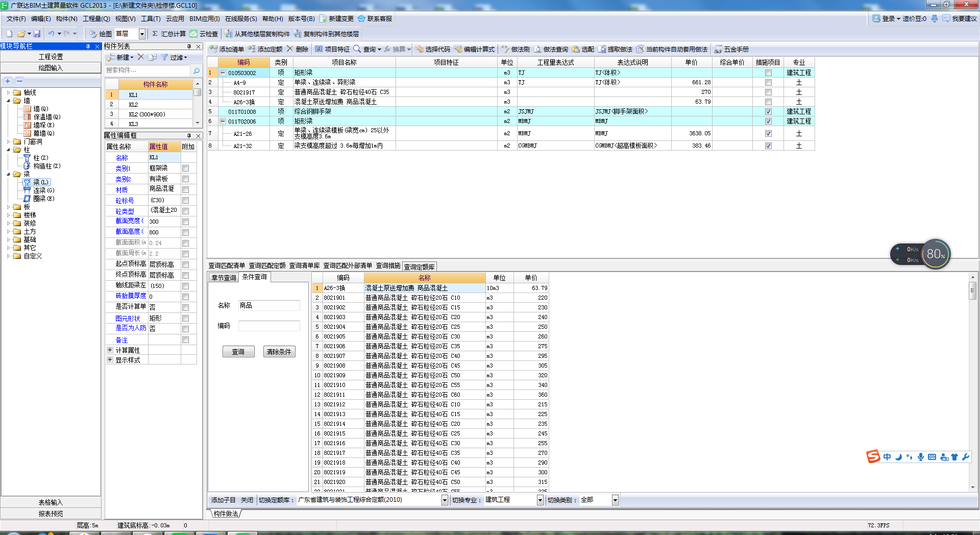Click 删除 in the method toolbar
The height and width of the screenshot is (535, 980).
tap(298, 49)
